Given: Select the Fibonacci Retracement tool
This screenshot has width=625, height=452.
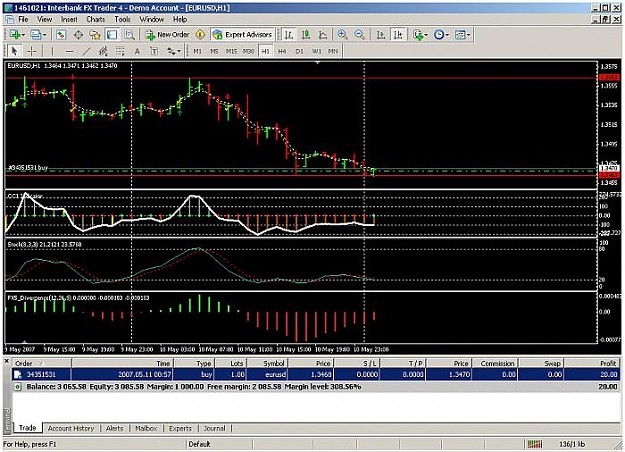Looking at the screenshot, I should point(120,51).
